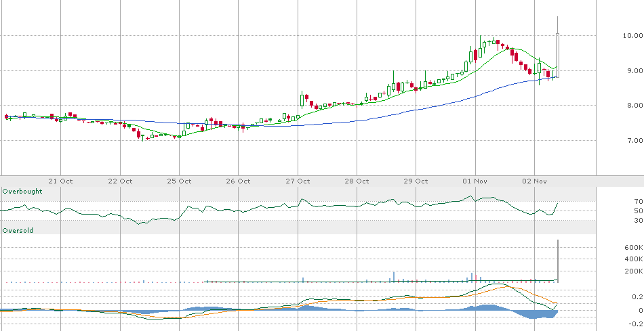This screenshot has width=644, height=331.
Task: Click the RSI 30 level label
Action: pyautogui.click(x=639, y=220)
